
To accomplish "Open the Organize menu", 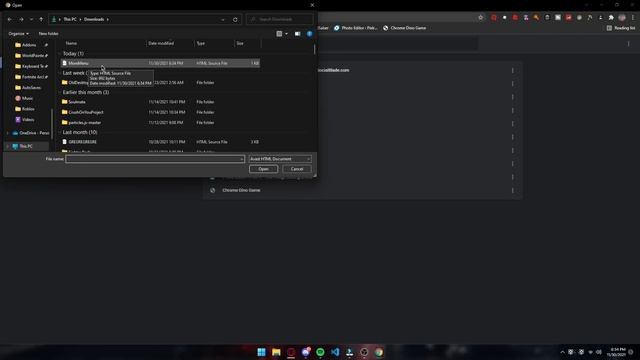I will [18, 33].
